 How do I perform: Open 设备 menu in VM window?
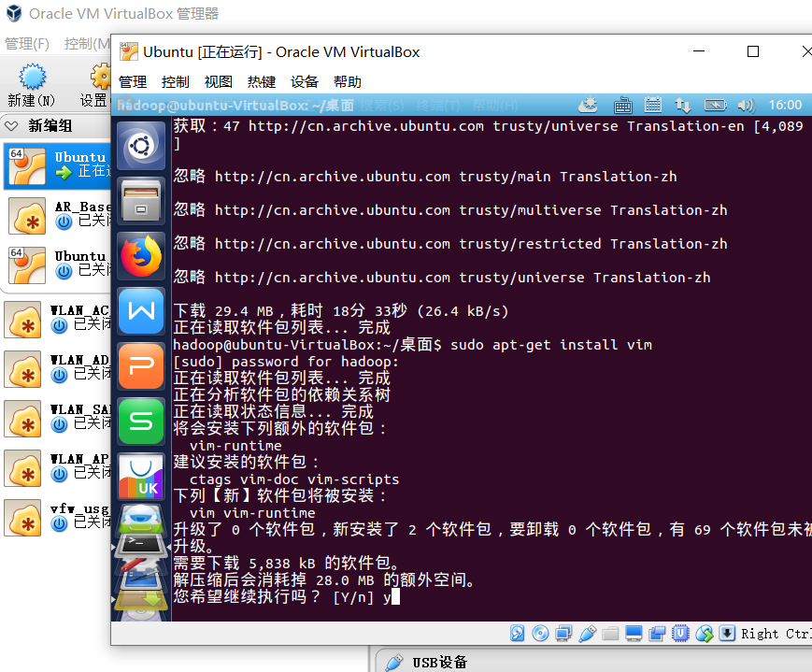[x=305, y=82]
